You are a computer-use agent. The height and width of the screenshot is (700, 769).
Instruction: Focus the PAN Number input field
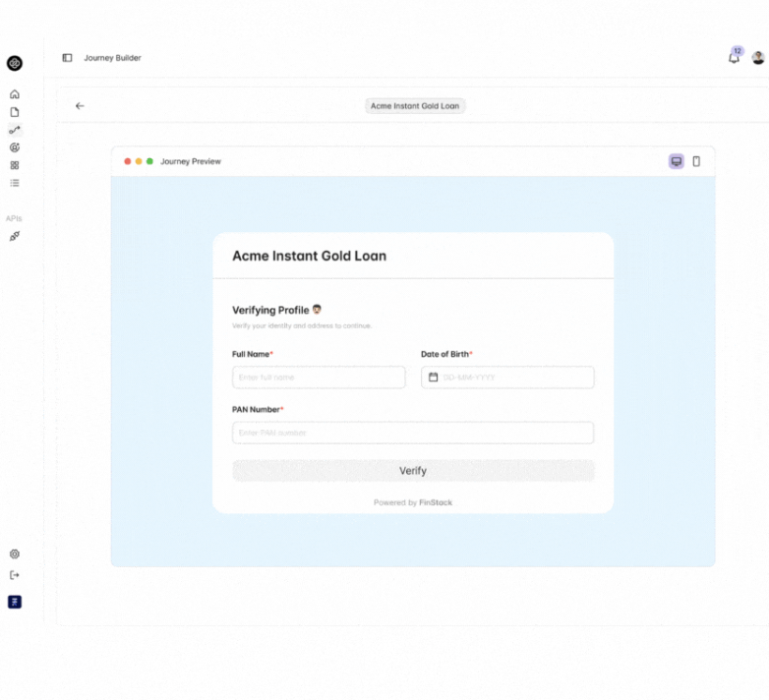point(413,433)
